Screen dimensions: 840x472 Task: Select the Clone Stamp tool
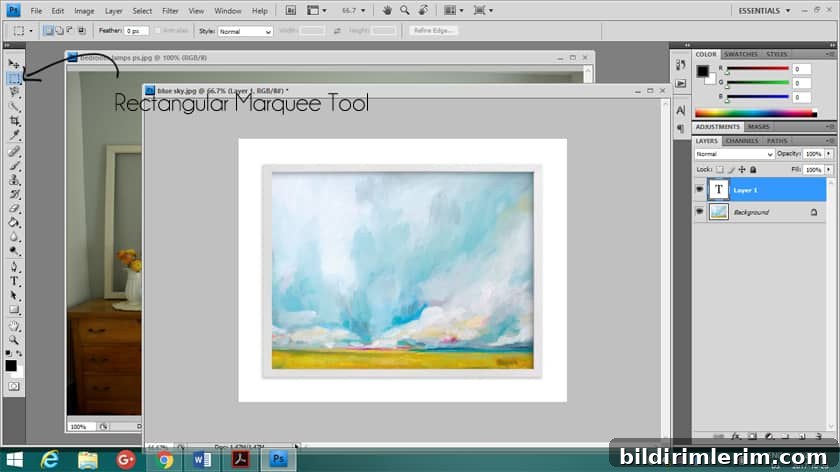coord(13,180)
